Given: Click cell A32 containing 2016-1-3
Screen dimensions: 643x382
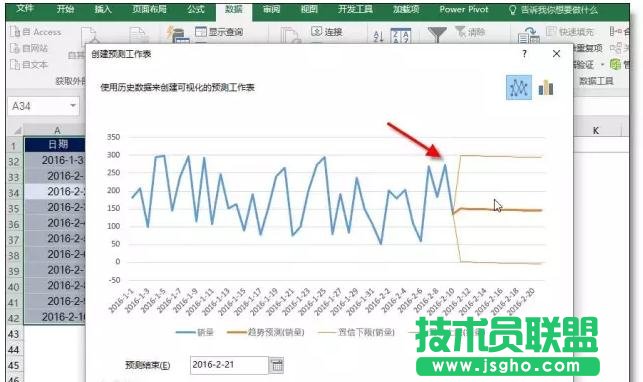Looking at the screenshot, I should 56,160.
